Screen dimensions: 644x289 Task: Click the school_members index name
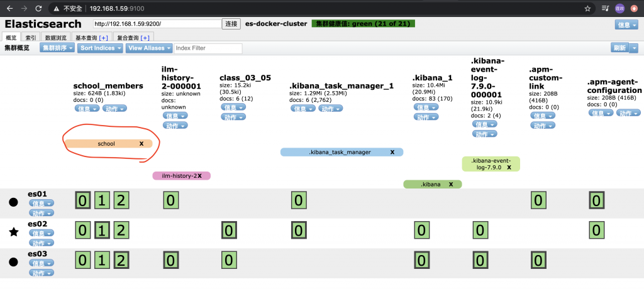[108, 86]
